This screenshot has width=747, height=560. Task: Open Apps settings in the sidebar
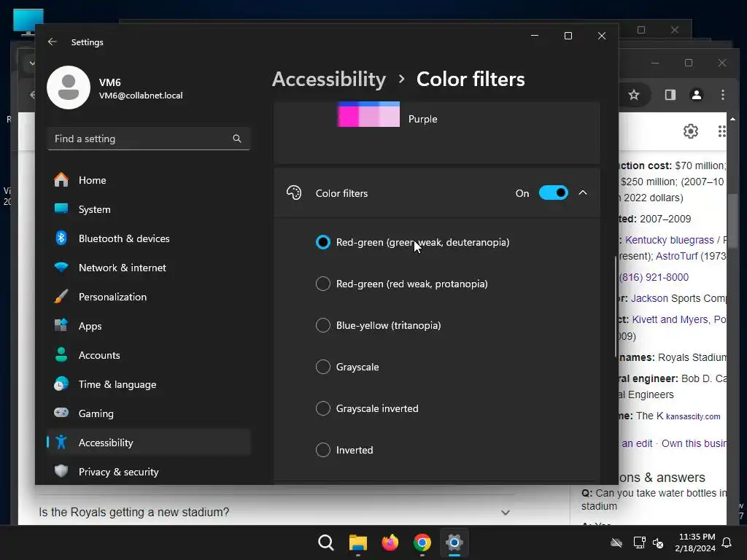click(x=149, y=326)
